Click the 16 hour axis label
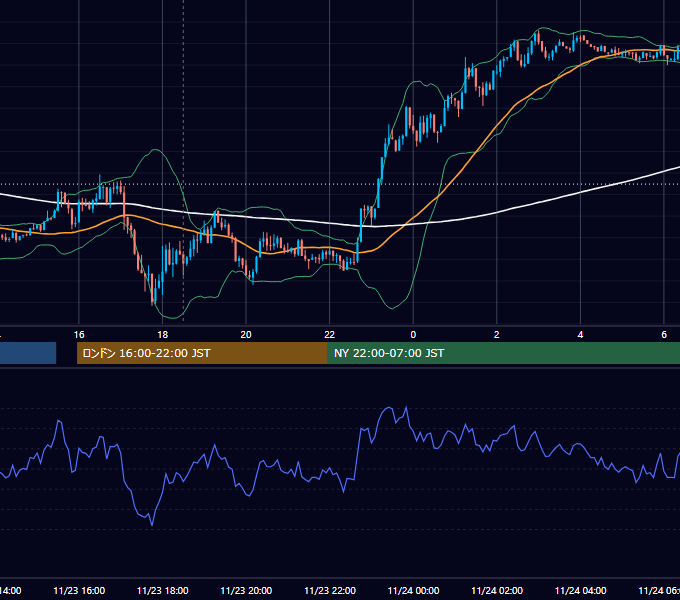This screenshot has width=680, height=600. point(79,335)
